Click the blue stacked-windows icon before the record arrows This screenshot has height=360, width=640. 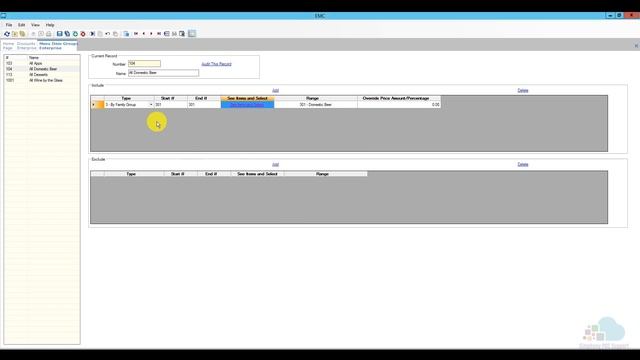(x=126, y=34)
